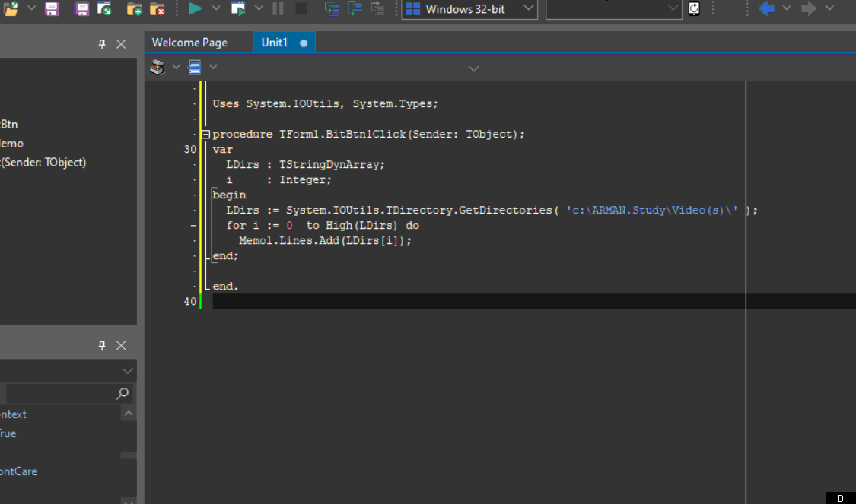Open the Windows 32-bit platform dropdown

point(469,8)
